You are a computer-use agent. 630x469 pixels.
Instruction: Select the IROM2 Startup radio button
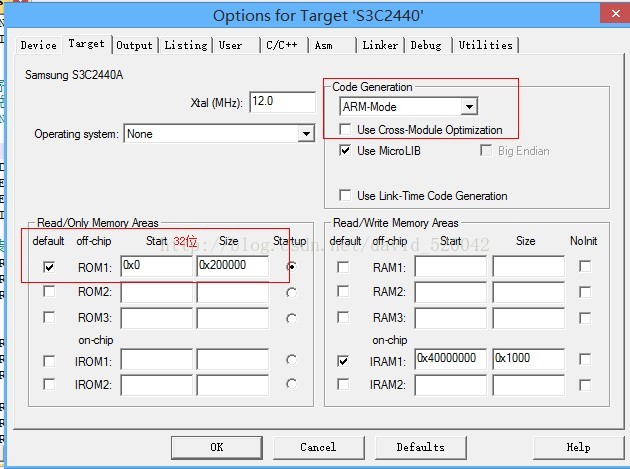[x=292, y=384]
